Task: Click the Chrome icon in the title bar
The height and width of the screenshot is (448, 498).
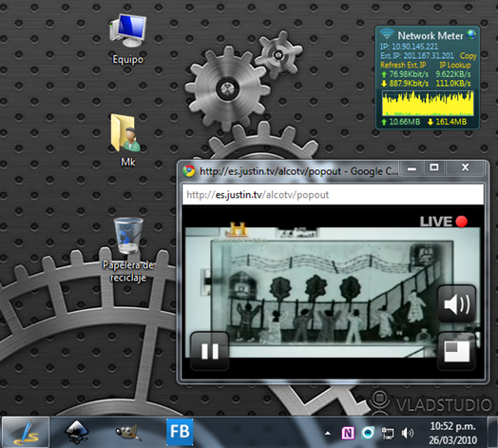Action: (189, 171)
